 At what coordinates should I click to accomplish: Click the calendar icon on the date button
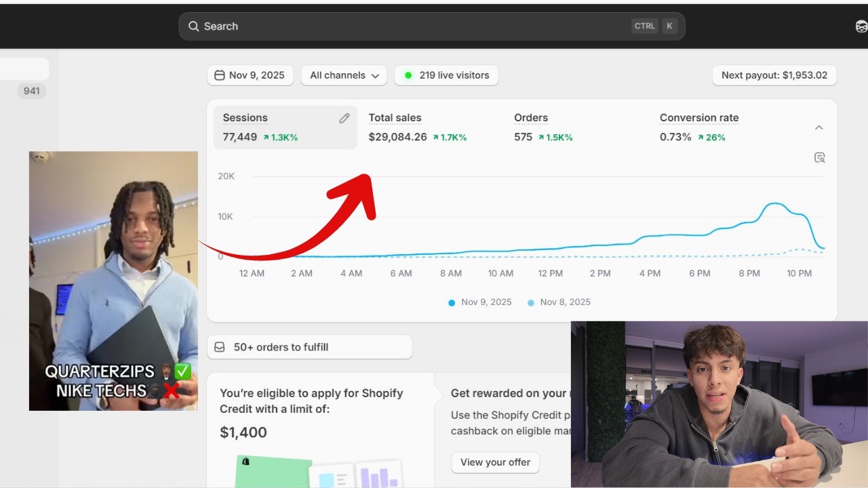[x=219, y=75]
